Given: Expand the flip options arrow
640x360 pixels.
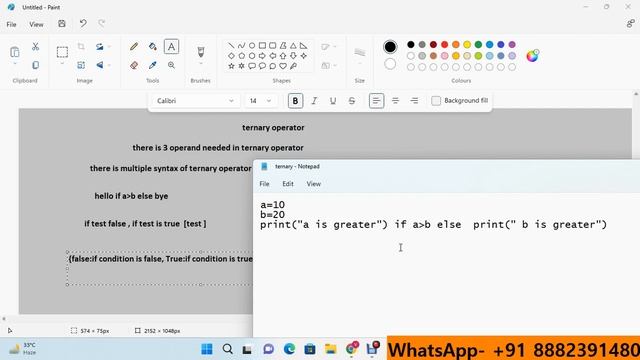Looking at the screenshot, I should click(x=109, y=65).
